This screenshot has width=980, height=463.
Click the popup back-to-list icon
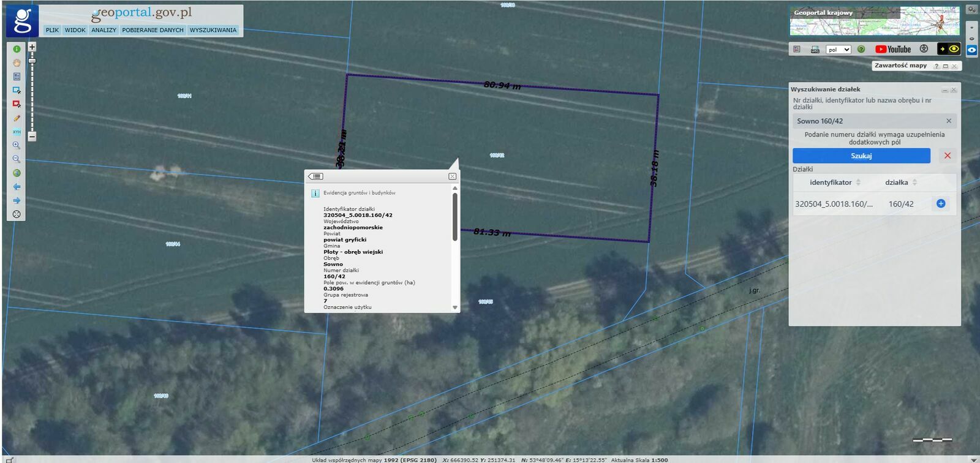pyautogui.click(x=315, y=176)
